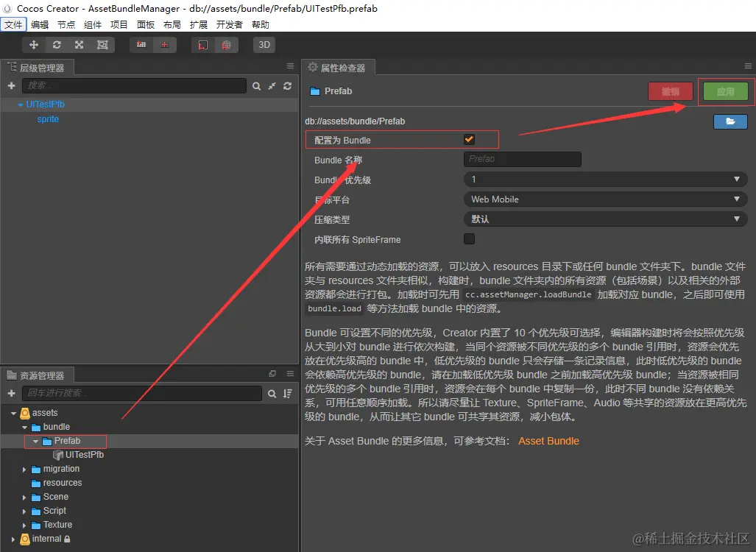Image resolution: width=756 pixels, height=552 pixels.
Task: Click the assets sort order icon
Action: point(287,394)
